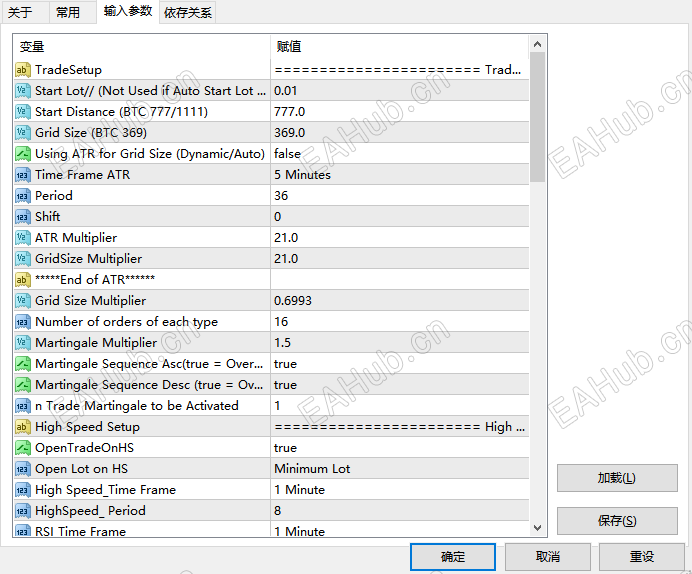Click the string icon for End of ATR row
Image resolution: width=692 pixels, height=574 pixels.
point(23,280)
